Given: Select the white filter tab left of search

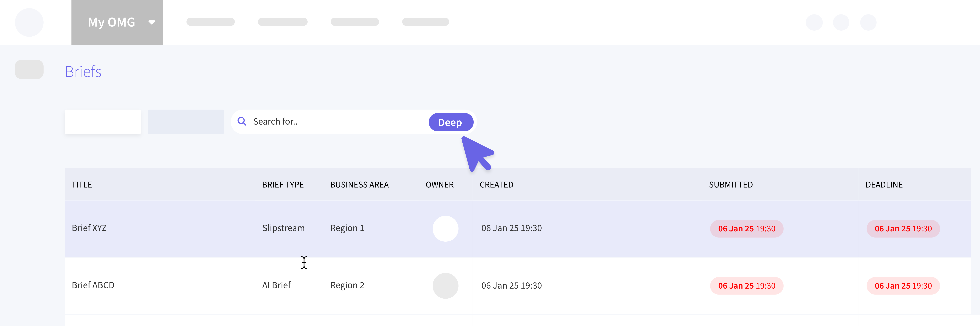Looking at the screenshot, I should (x=103, y=122).
